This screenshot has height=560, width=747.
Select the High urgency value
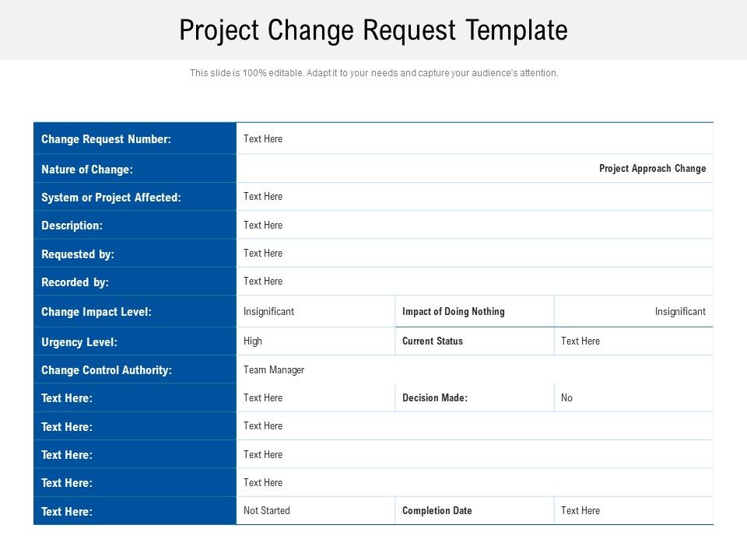tap(252, 341)
